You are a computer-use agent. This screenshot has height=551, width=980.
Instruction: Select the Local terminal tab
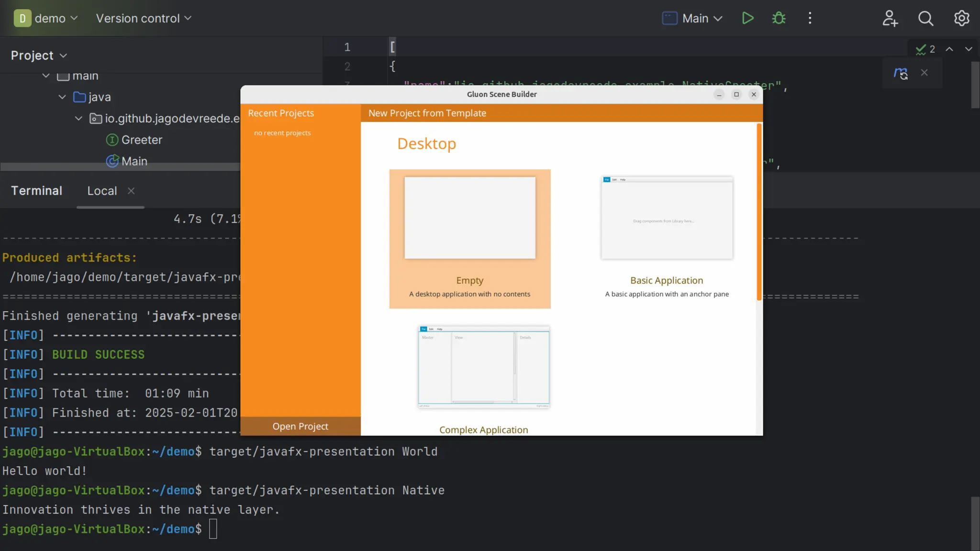[102, 191]
